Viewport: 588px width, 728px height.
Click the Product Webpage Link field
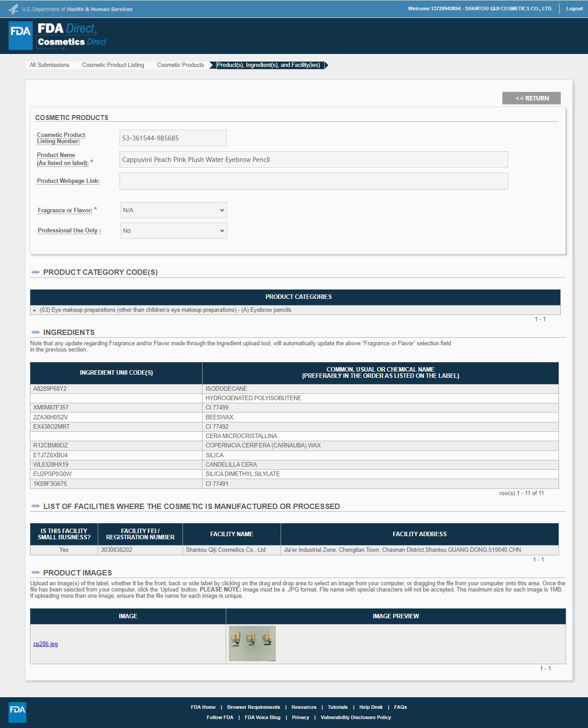313,181
